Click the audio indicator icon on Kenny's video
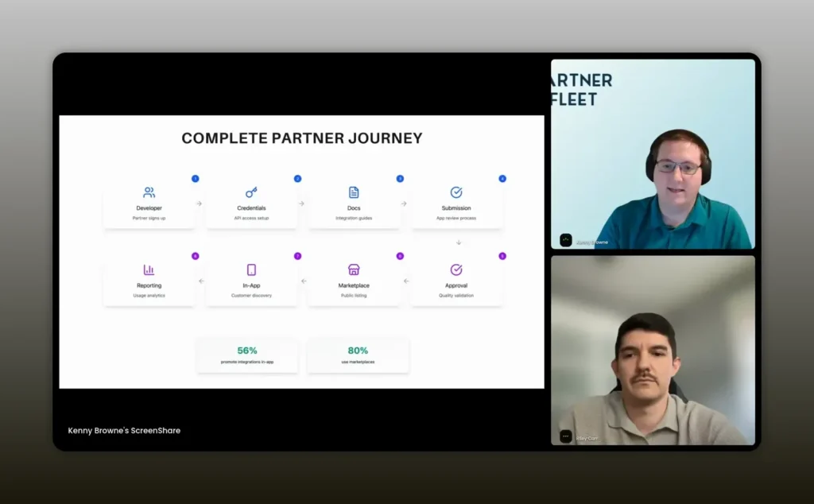Screen dimensions: 814x504 click(566, 240)
